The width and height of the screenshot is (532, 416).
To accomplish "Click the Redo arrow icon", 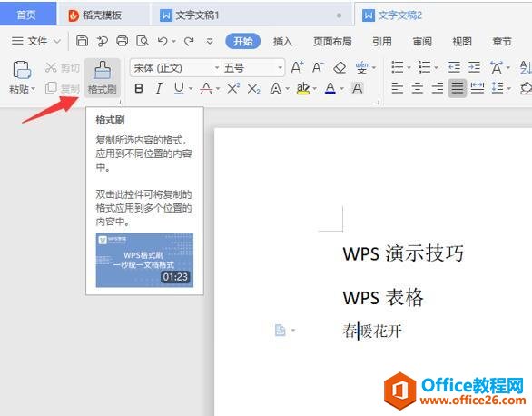I will tap(189, 42).
